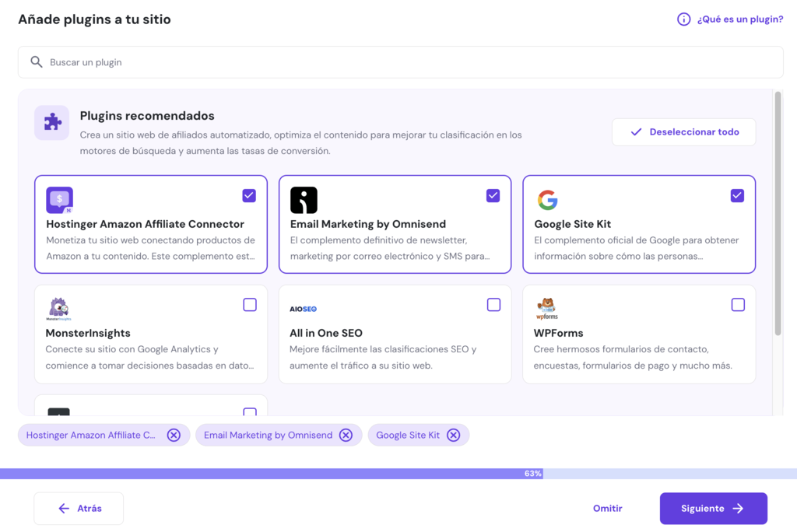Screen dimensions: 797x532
Task: Click the checkmark icon in Deseleccionar todo
Action: (636, 132)
